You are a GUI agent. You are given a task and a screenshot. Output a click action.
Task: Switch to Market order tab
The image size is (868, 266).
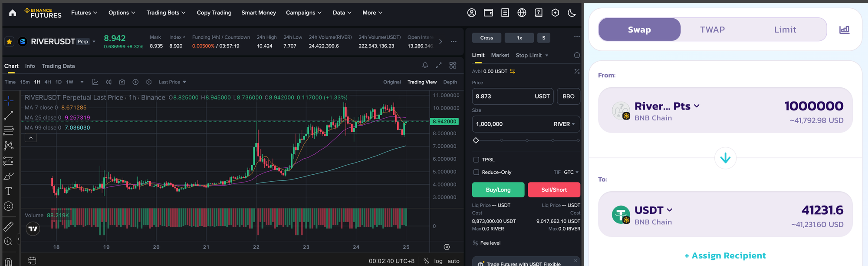pyautogui.click(x=500, y=55)
